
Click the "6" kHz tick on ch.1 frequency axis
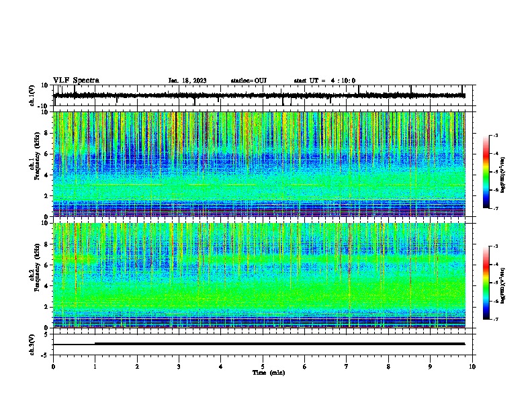(x=46, y=154)
